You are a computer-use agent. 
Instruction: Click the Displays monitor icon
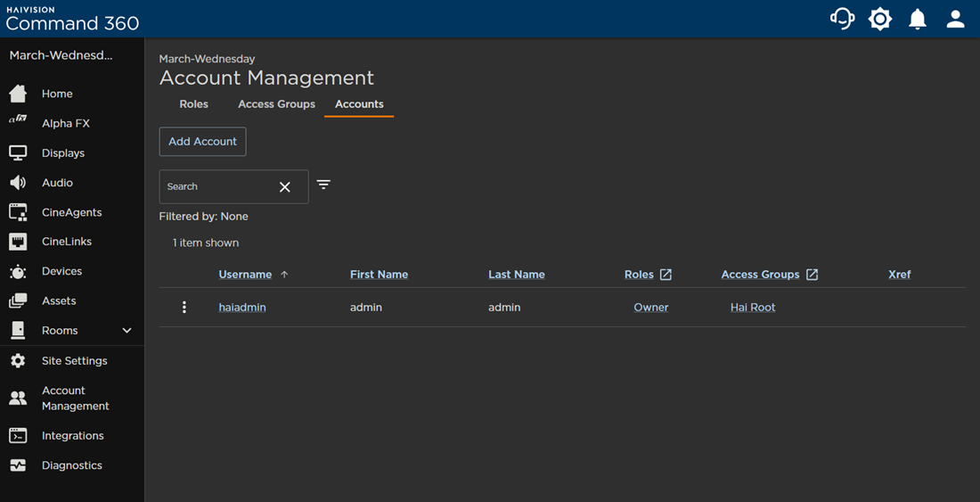click(18, 152)
